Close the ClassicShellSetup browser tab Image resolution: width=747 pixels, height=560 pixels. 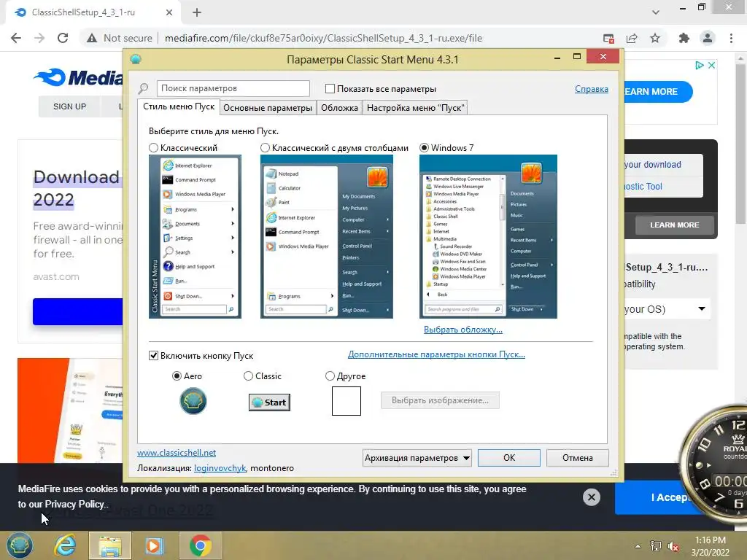pyautogui.click(x=169, y=12)
